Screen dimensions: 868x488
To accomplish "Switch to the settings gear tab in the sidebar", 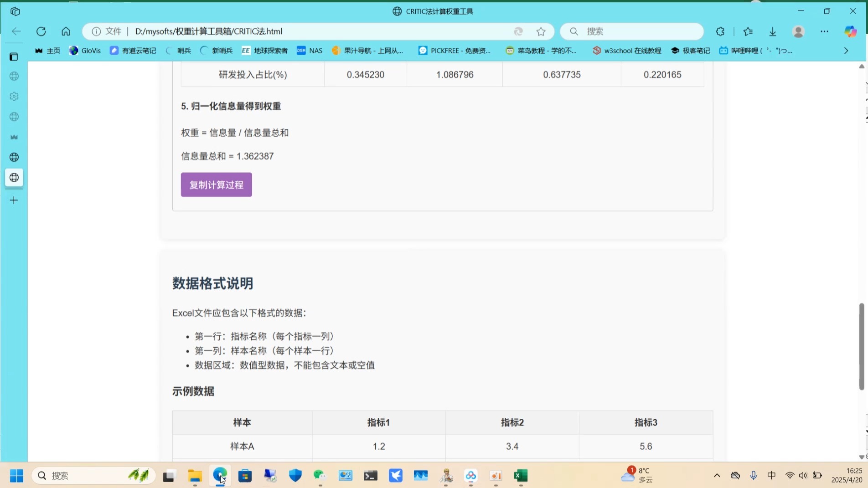I will [14, 97].
